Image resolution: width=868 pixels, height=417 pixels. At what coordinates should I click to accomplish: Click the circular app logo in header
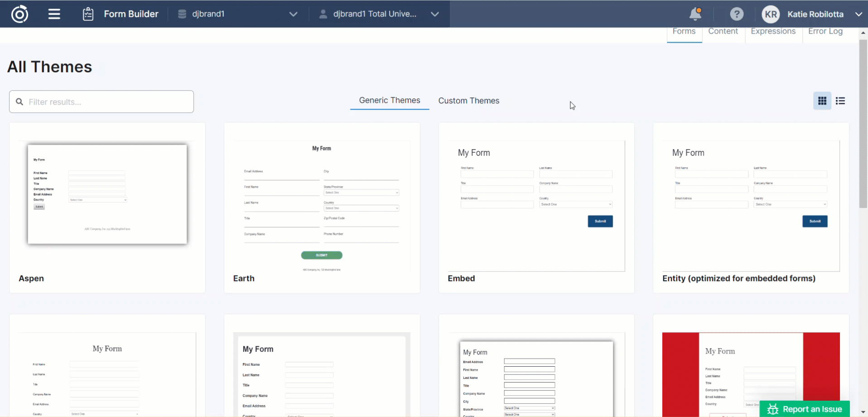point(19,14)
